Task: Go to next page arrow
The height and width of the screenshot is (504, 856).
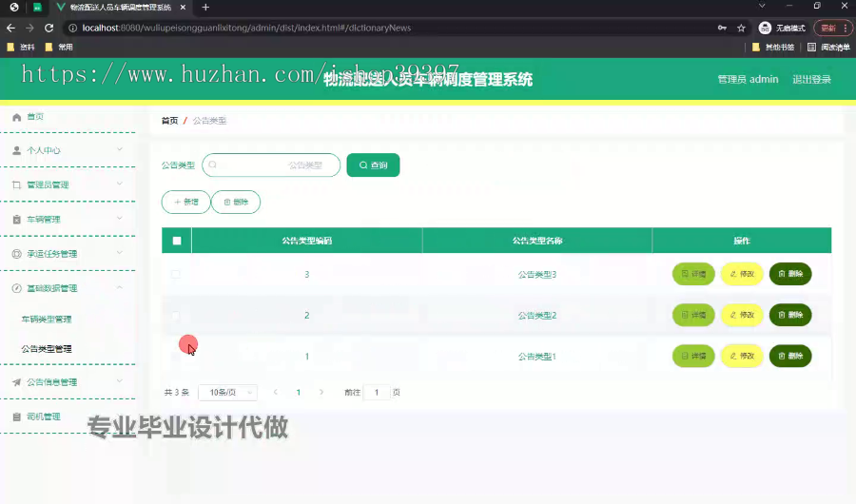Action: pyautogui.click(x=321, y=392)
